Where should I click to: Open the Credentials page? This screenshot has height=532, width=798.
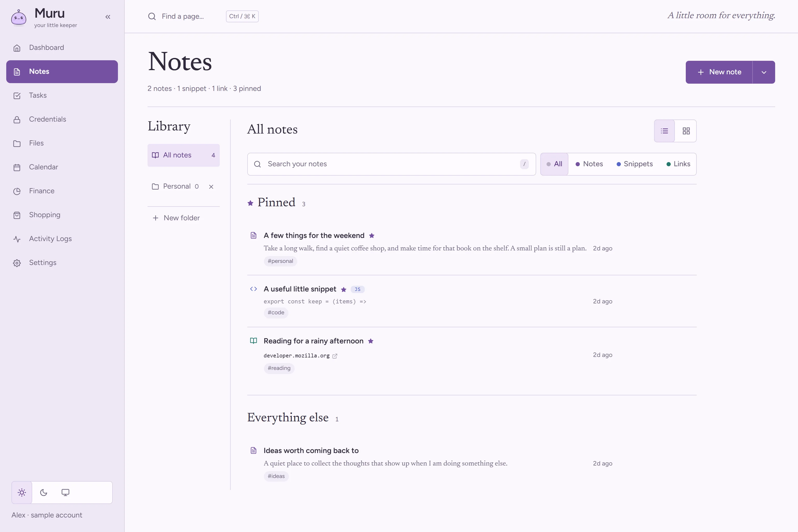pos(62,119)
